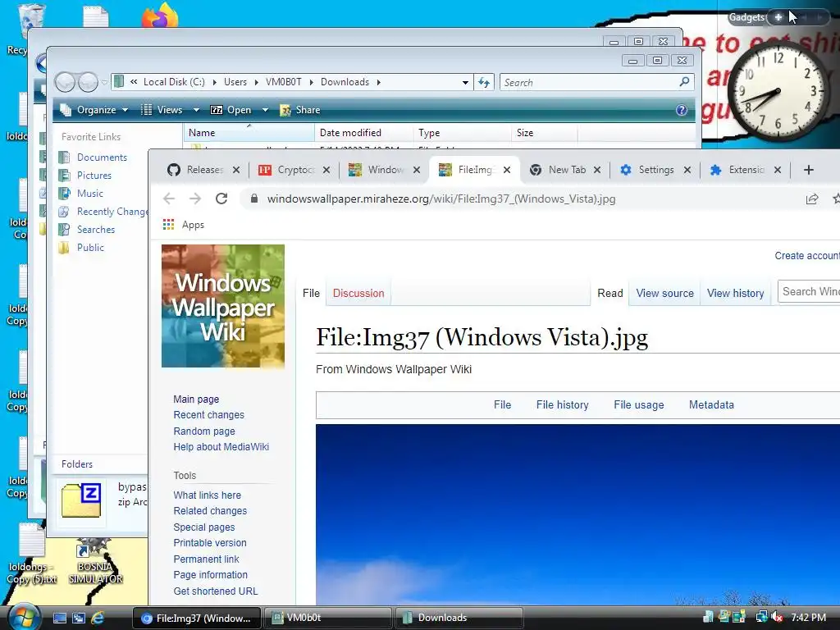This screenshot has width=840, height=630.
Task: Switch to the Settings Chrome tab
Action: point(655,170)
